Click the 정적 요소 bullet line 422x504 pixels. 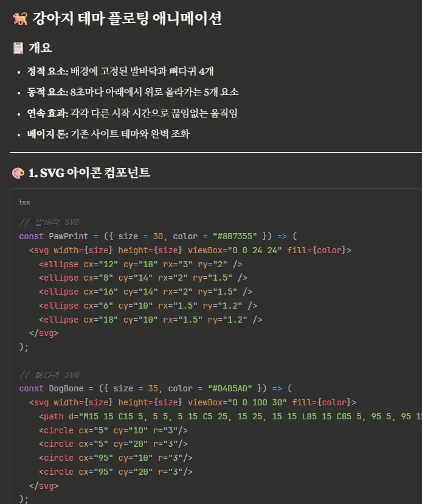[x=120, y=71]
